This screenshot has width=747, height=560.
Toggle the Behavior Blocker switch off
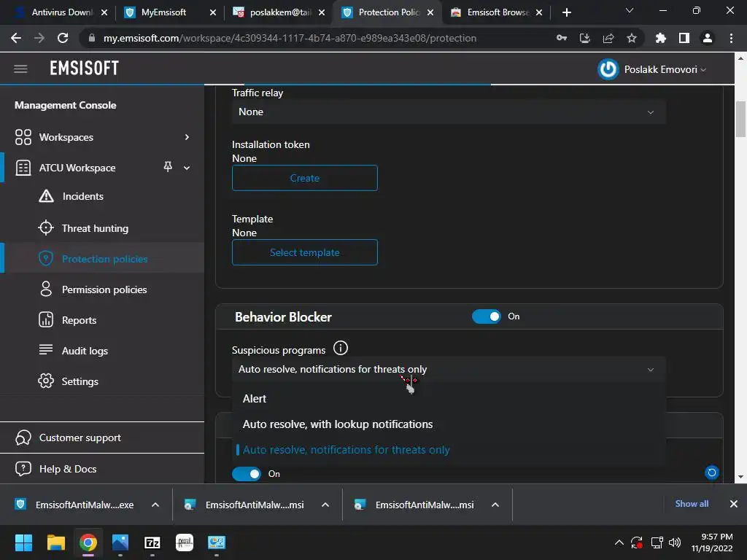point(487,316)
